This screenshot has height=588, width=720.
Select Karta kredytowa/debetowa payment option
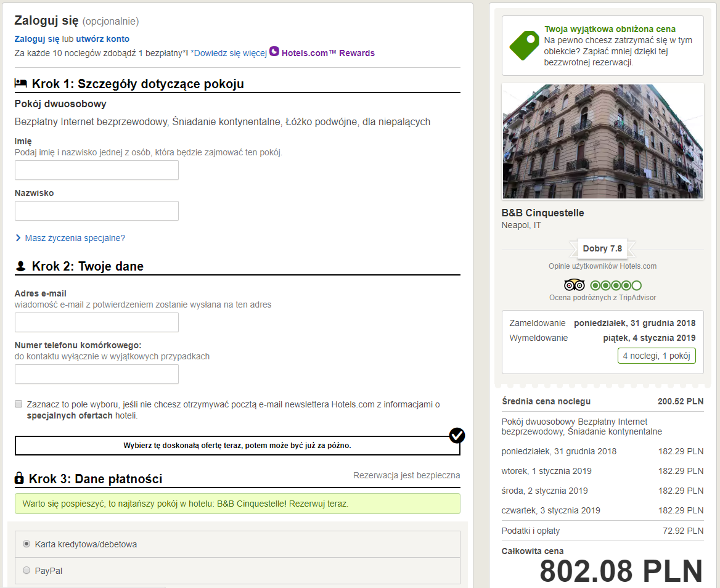[27, 544]
